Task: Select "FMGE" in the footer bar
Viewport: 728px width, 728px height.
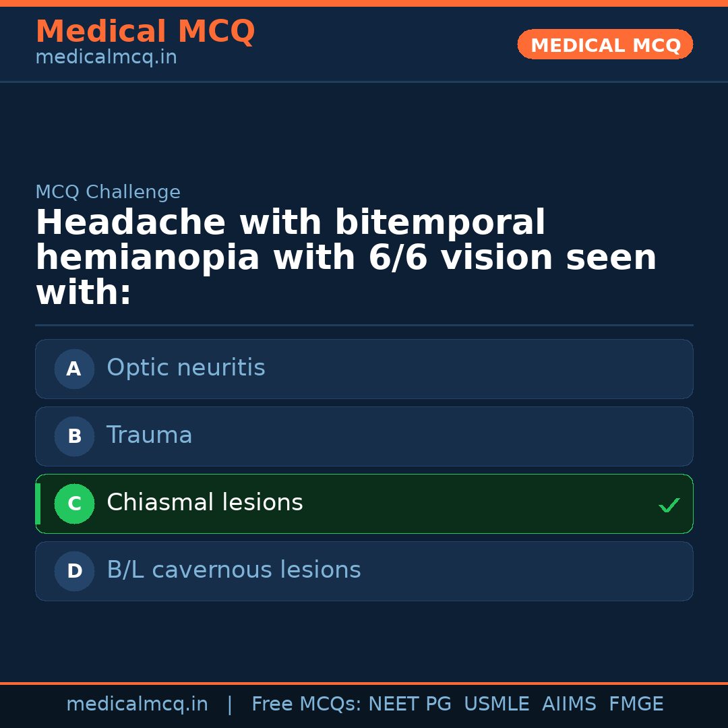Action: pyautogui.click(x=636, y=704)
